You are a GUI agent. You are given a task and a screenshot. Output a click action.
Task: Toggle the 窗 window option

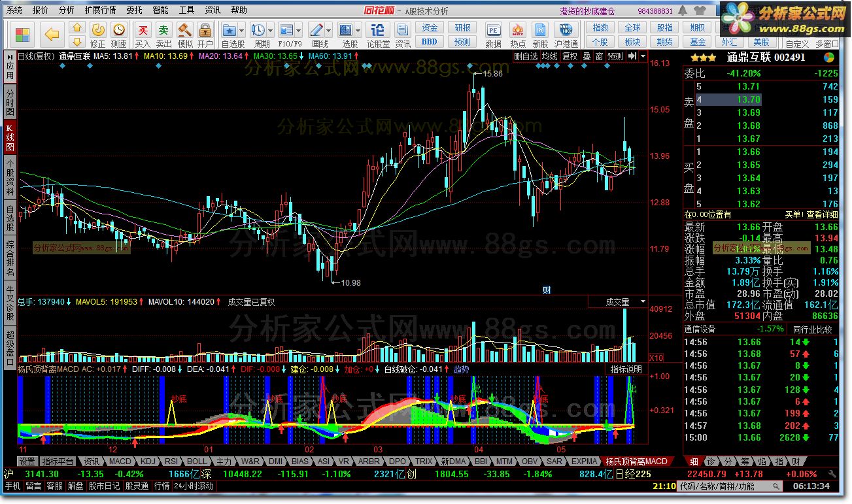coord(599,57)
